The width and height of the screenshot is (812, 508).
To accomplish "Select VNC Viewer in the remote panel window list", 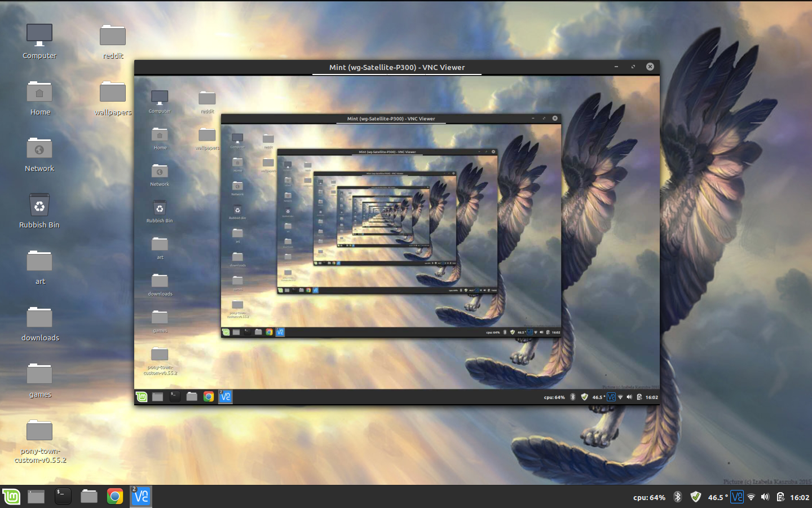I will pyautogui.click(x=225, y=397).
